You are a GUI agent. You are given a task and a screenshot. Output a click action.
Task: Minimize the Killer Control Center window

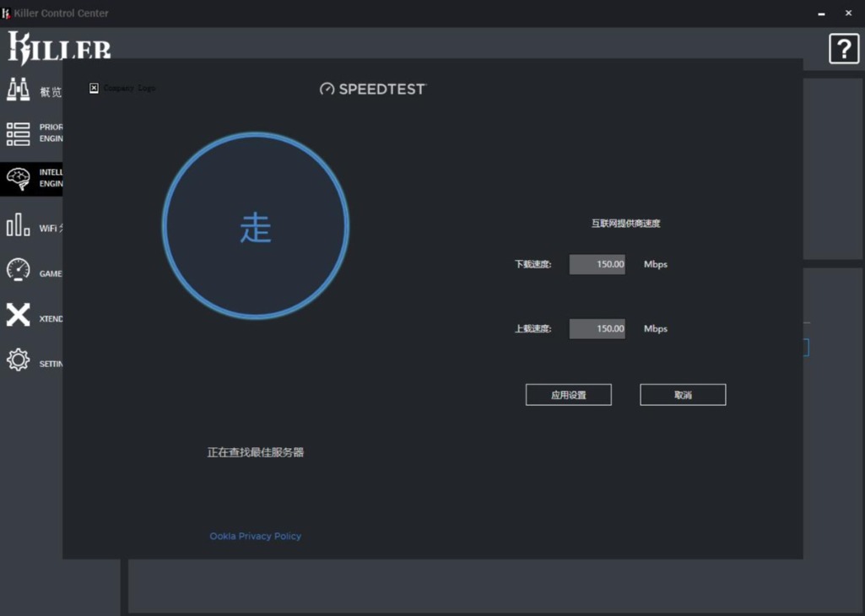click(821, 14)
